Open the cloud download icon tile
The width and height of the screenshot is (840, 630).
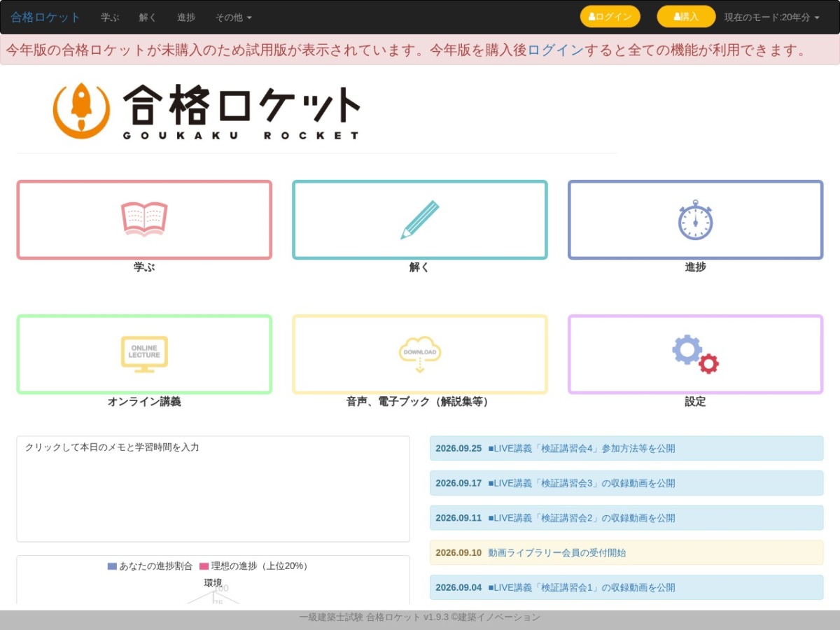(420, 354)
